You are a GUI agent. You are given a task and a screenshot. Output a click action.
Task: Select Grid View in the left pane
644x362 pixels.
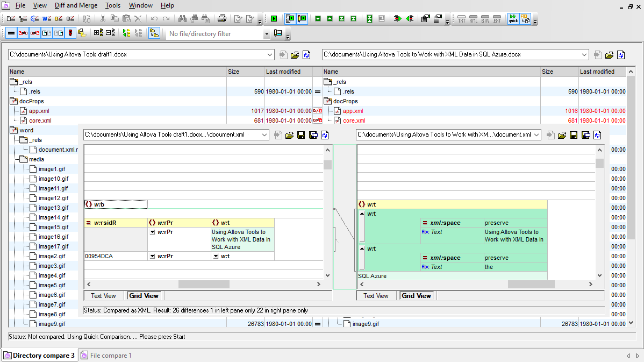point(144,296)
